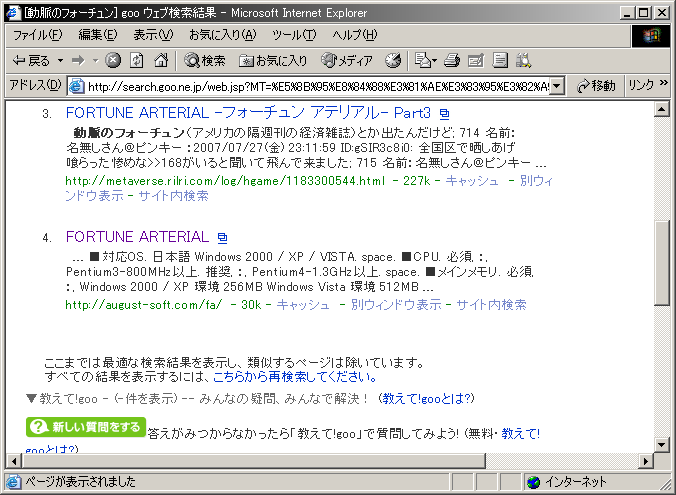Open the ツール(T) menu

294,34
